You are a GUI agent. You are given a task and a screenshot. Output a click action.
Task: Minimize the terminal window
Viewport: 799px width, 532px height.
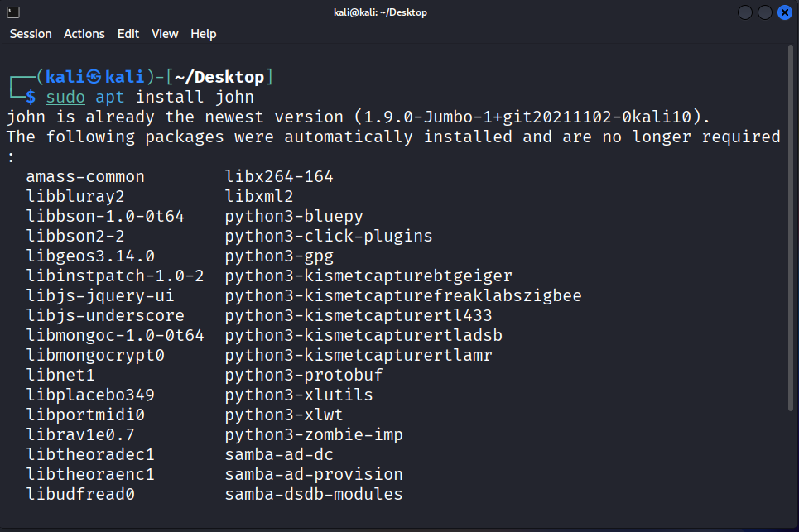coord(745,12)
